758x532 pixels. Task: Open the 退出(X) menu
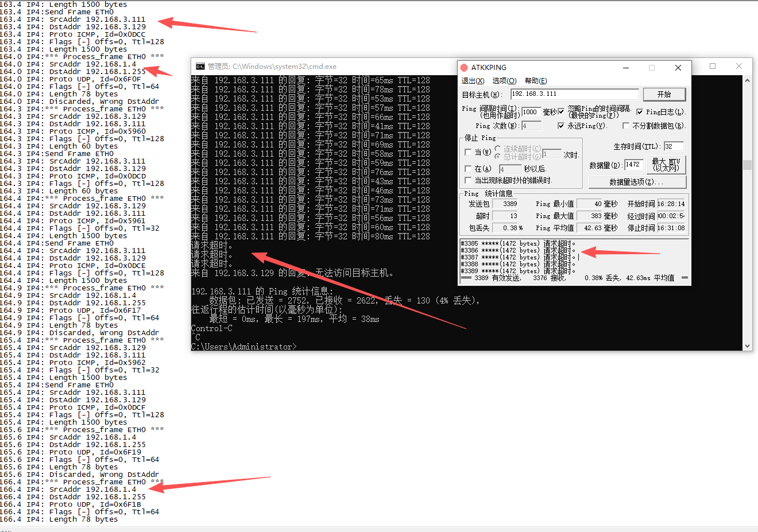(473, 81)
